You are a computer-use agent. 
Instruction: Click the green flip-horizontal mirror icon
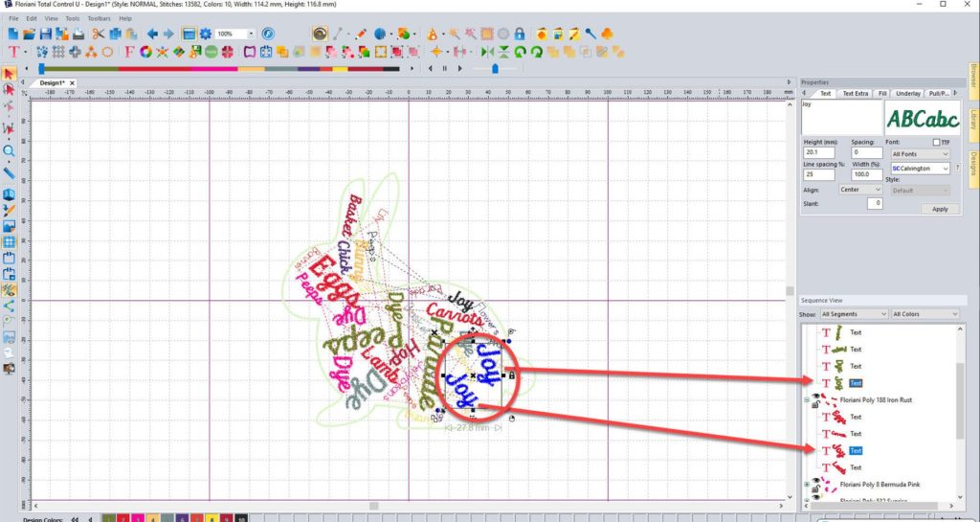(487, 52)
